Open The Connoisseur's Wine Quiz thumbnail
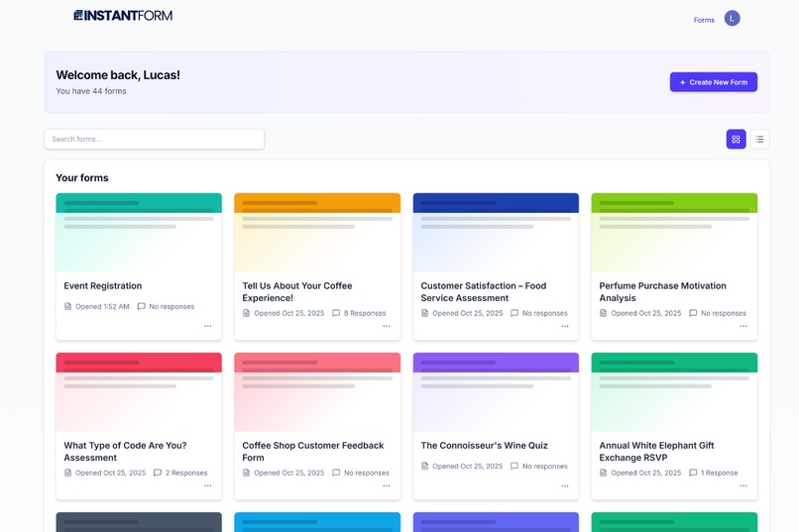Image resolution: width=799 pixels, height=532 pixels. [x=496, y=392]
